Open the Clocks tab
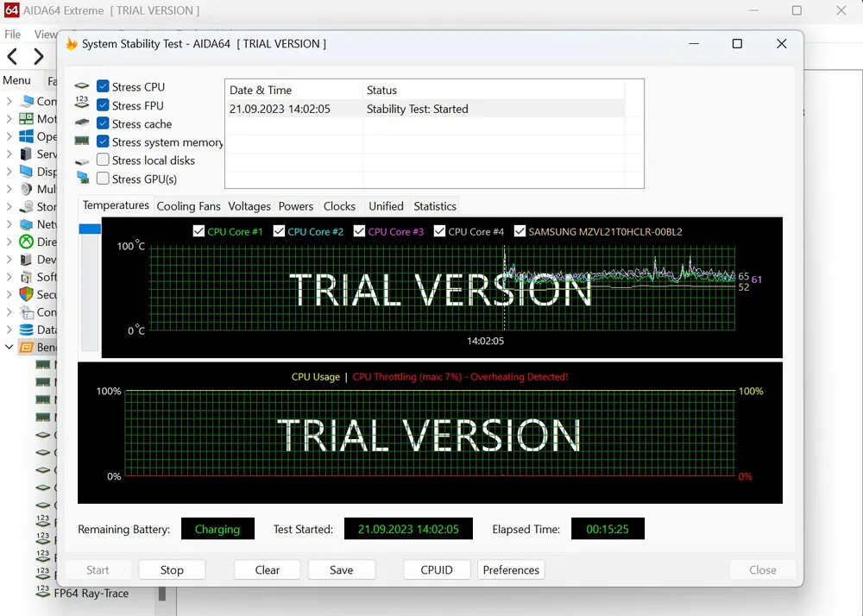The image size is (863, 616). [x=339, y=206]
